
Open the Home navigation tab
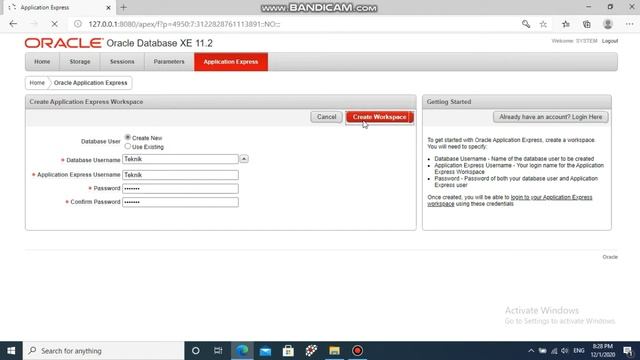coord(42,62)
